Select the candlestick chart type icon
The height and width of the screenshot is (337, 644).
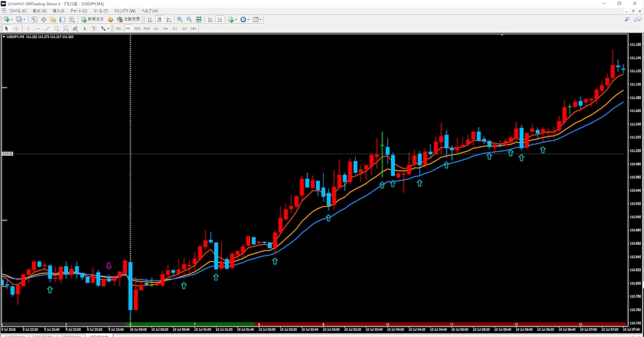[159, 20]
